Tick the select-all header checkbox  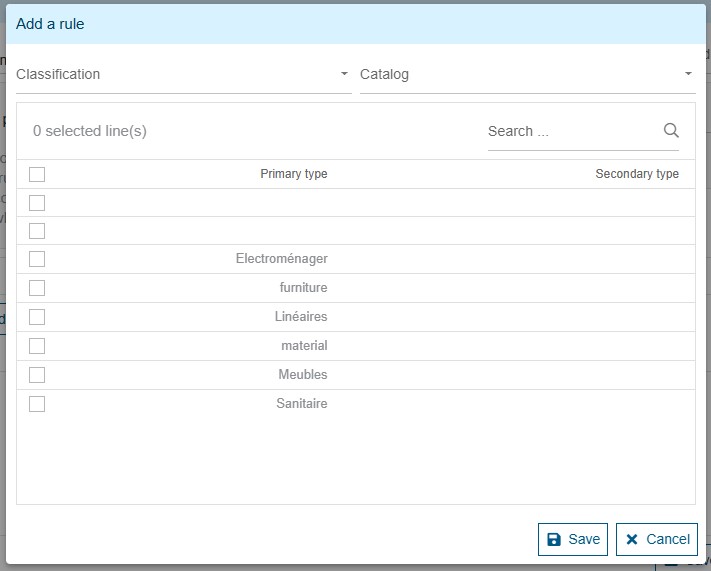[37, 174]
